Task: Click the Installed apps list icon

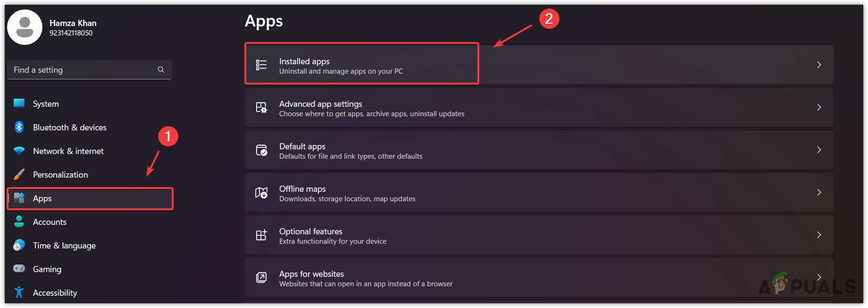Action: tap(261, 65)
